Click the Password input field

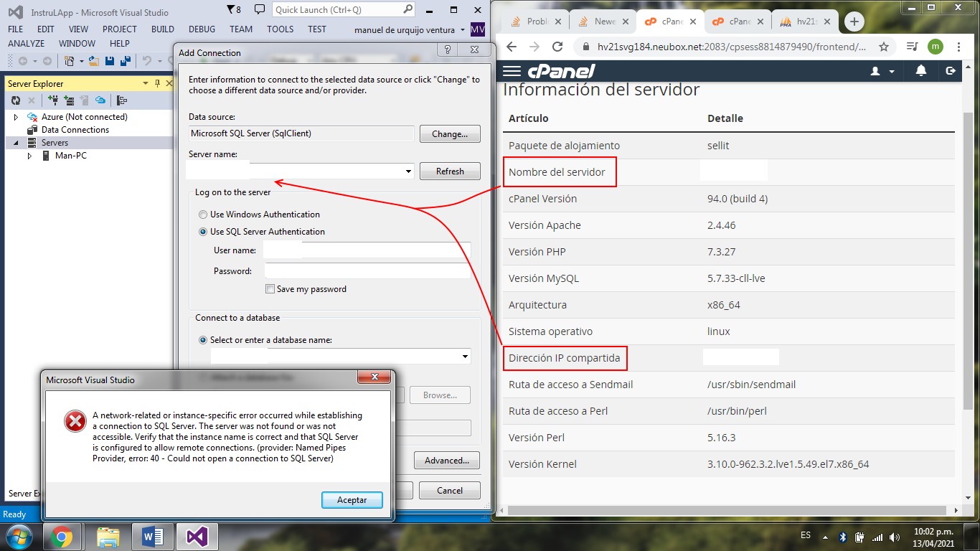tap(368, 271)
